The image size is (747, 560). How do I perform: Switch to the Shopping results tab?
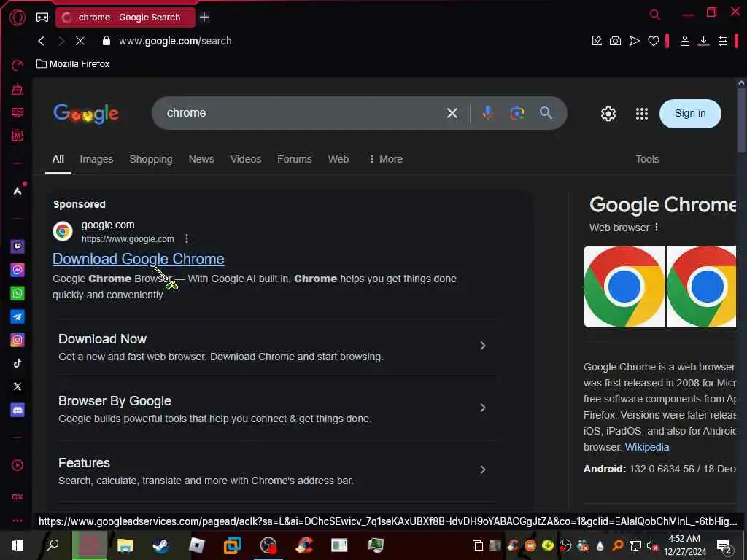click(x=150, y=159)
